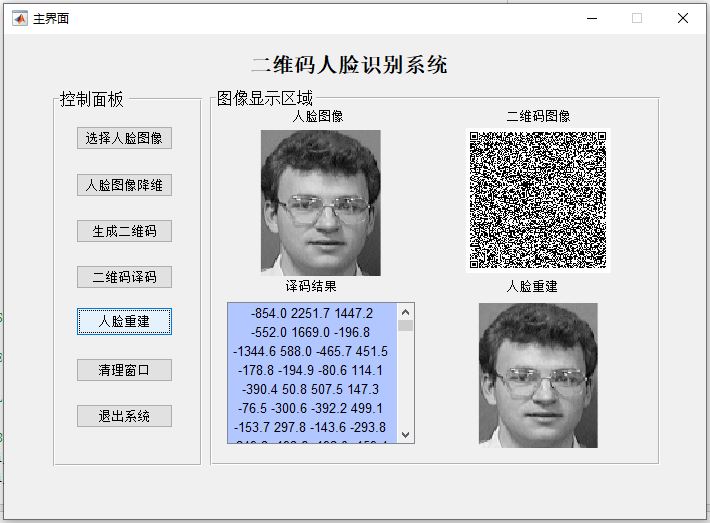
Task: Select row '-552.0 1669.0 -196.8'
Action: [x=312, y=332]
